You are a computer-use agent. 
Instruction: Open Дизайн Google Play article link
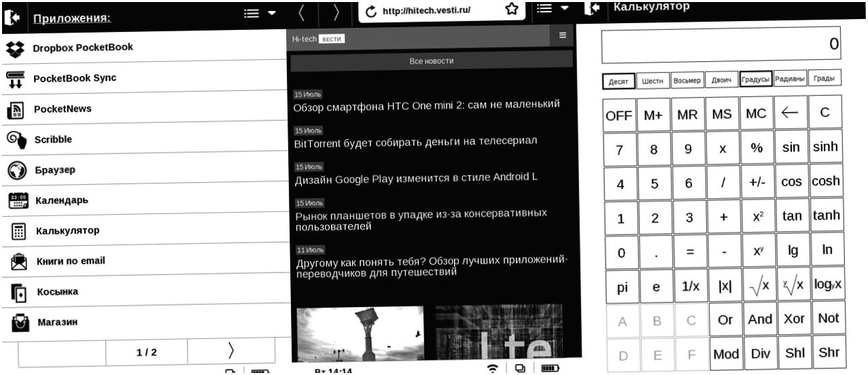click(x=416, y=178)
